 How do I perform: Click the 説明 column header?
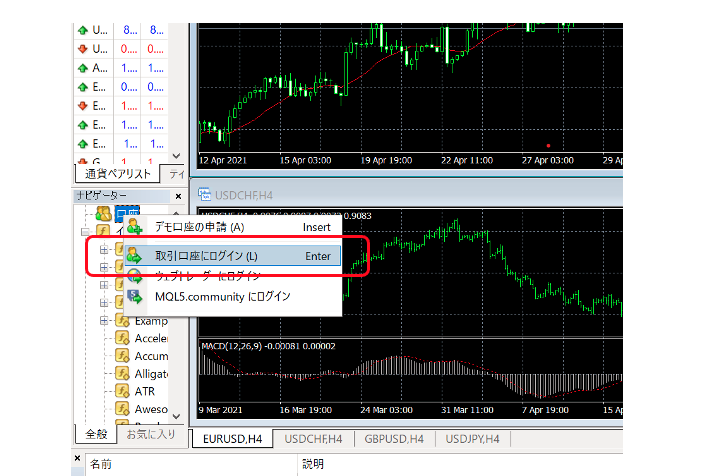[313, 464]
